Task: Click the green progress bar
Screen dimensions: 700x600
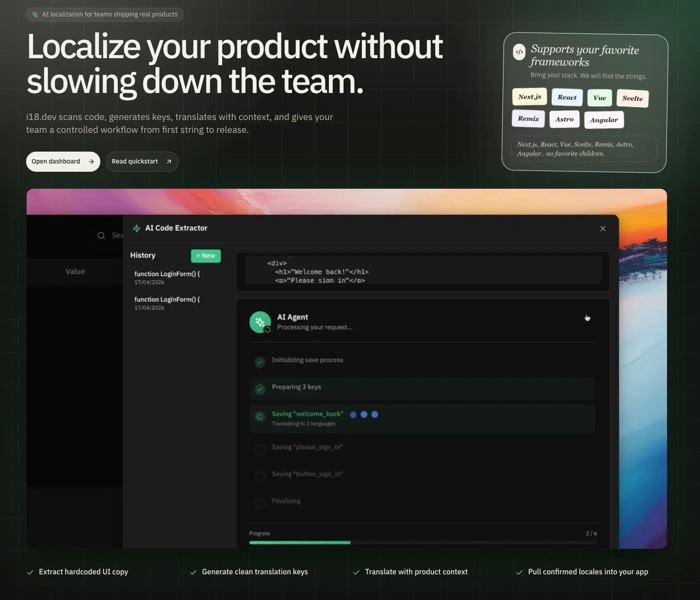Action: pos(300,543)
